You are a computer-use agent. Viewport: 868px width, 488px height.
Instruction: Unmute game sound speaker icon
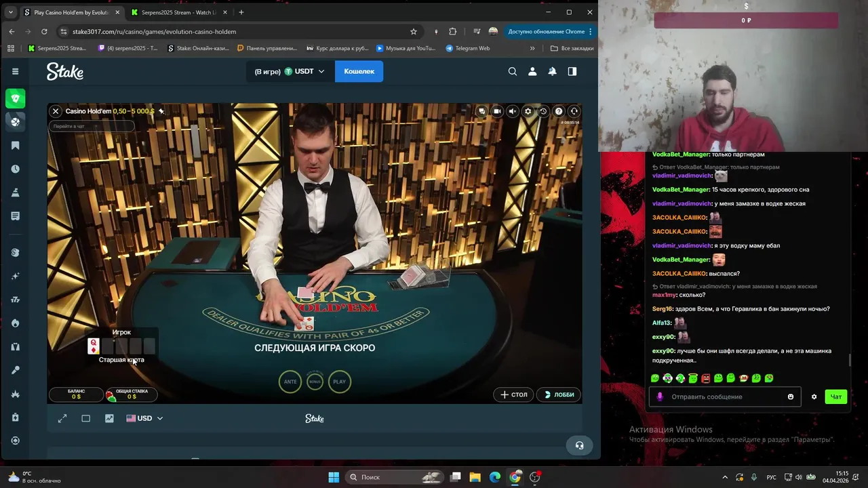point(513,111)
